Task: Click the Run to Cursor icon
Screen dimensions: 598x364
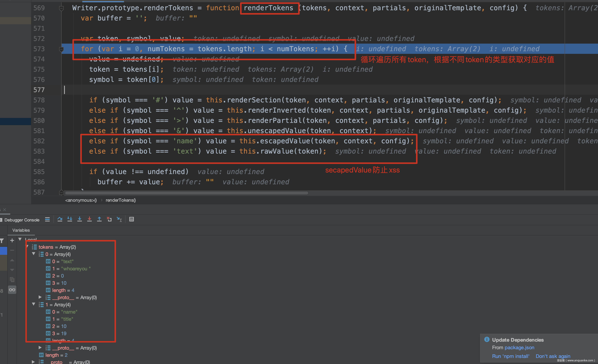Action: [x=119, y=219]
